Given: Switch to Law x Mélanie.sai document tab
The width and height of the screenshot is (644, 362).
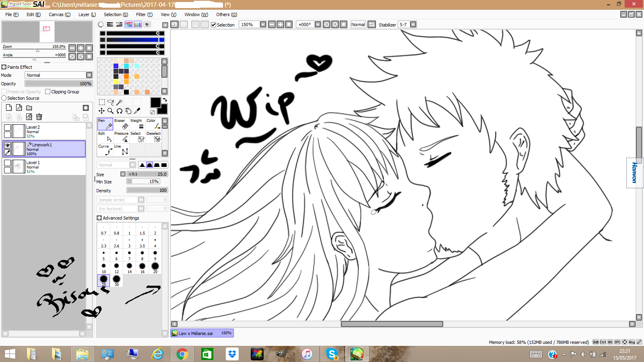Looking at the screenshot, I should 202,333.
